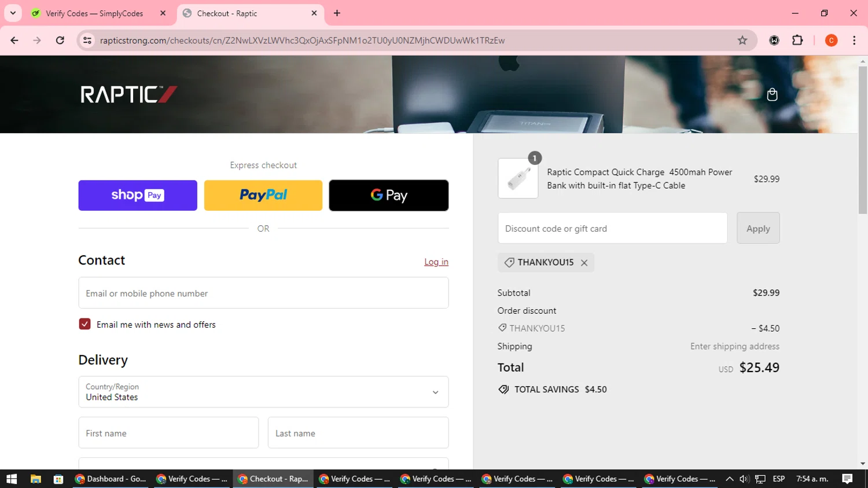The width and height of the screenshot is (868, 488).
Task: Click the Enter shipping address text
Action: click(734, 346)
